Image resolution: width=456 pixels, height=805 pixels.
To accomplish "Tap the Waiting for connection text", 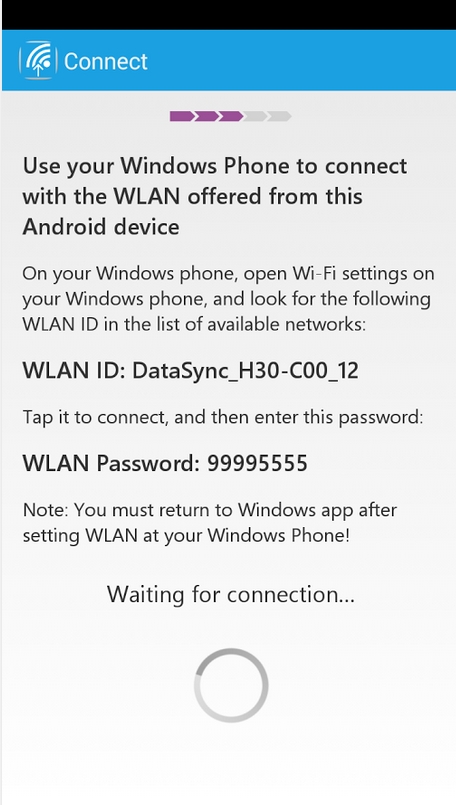I will (231, 595).
